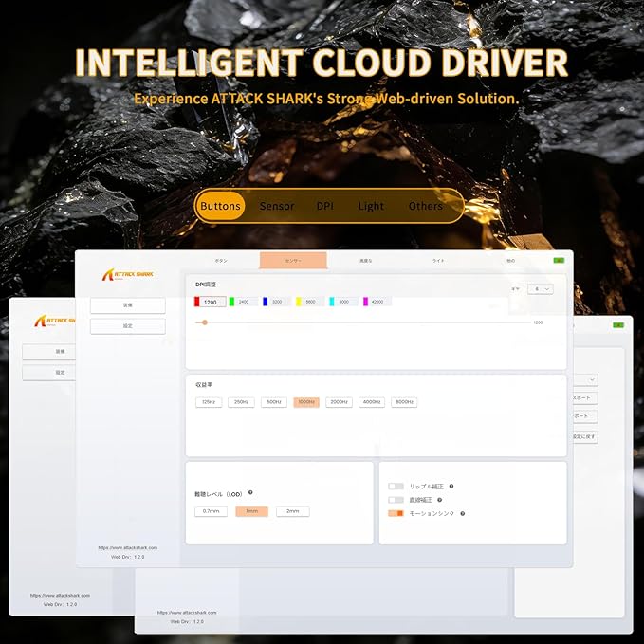Screen dimensions: 644x644
Task: Enable the リップル補正 ripple control toggle
Action: pos(396,487)
